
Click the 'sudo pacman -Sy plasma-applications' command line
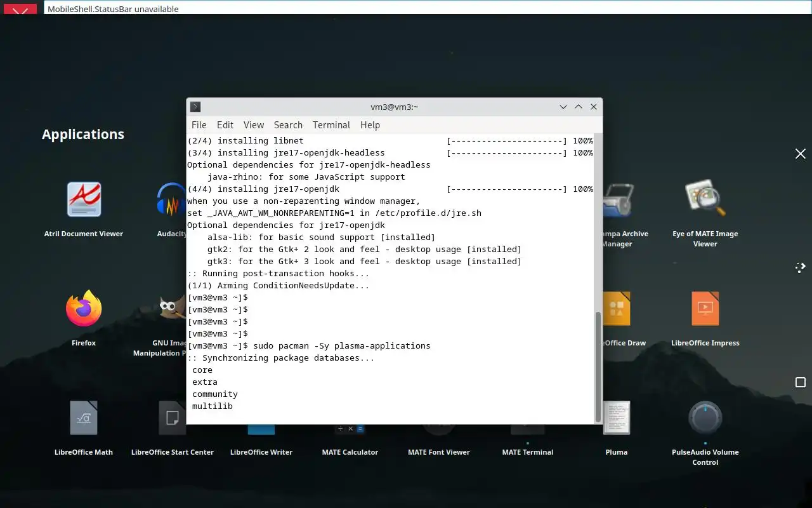341,346
